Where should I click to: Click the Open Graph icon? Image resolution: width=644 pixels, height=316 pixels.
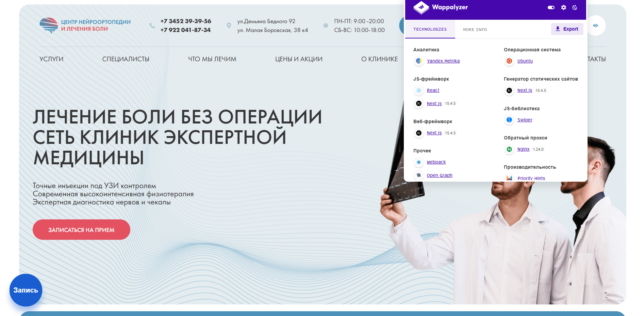click(x=419, y=175)
